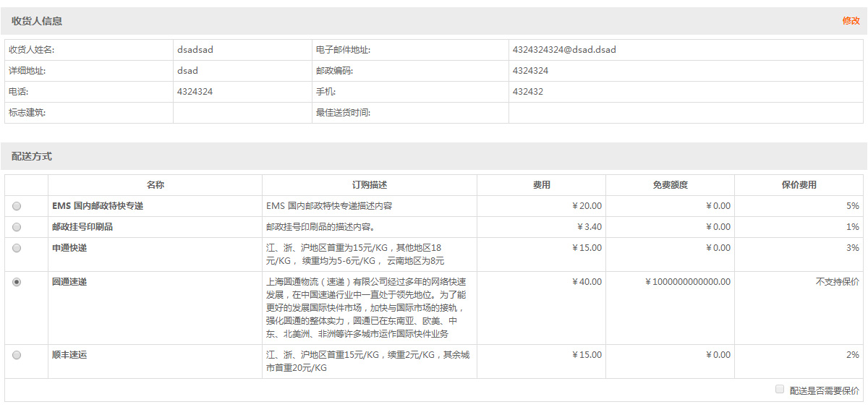Image resolution: width=868 pixels, height=415 pixels.
Task: Click the ¥20.00 fee for EMS
Action: (x=587, y=206)
